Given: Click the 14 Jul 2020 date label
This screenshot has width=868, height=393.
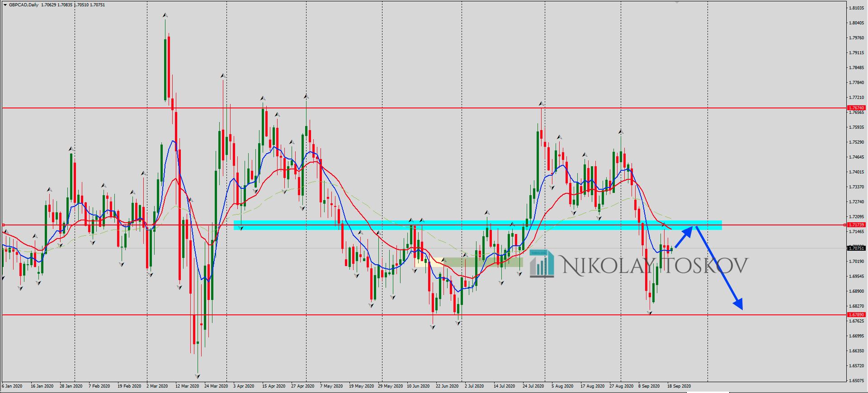Looking at the screenshot, I should click(x=505, y=386).
